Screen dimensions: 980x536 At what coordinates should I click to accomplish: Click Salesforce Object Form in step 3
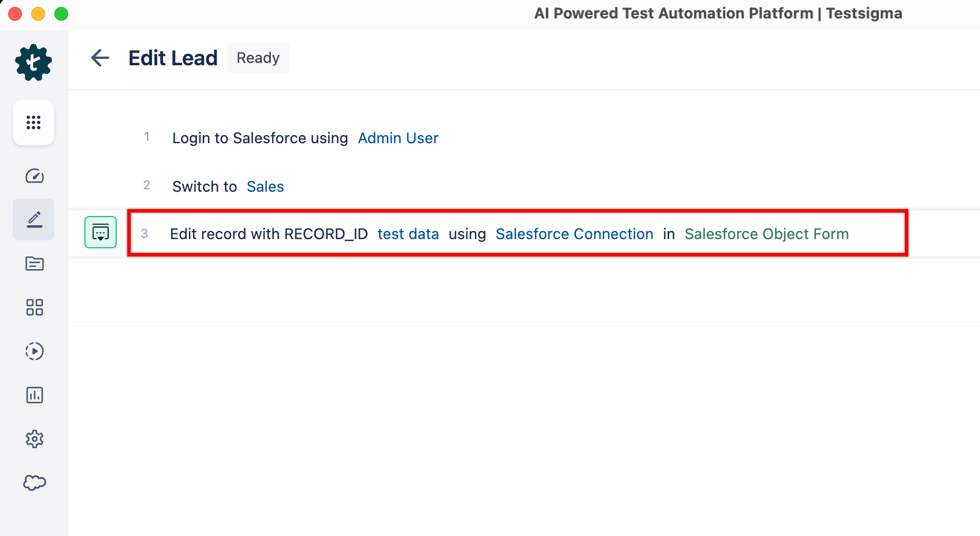pos(767,234)
